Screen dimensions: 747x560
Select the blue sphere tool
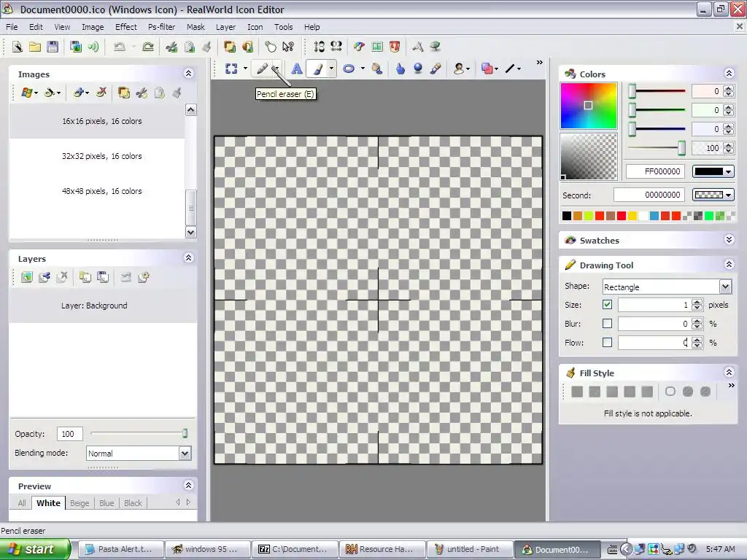[418, 69]
